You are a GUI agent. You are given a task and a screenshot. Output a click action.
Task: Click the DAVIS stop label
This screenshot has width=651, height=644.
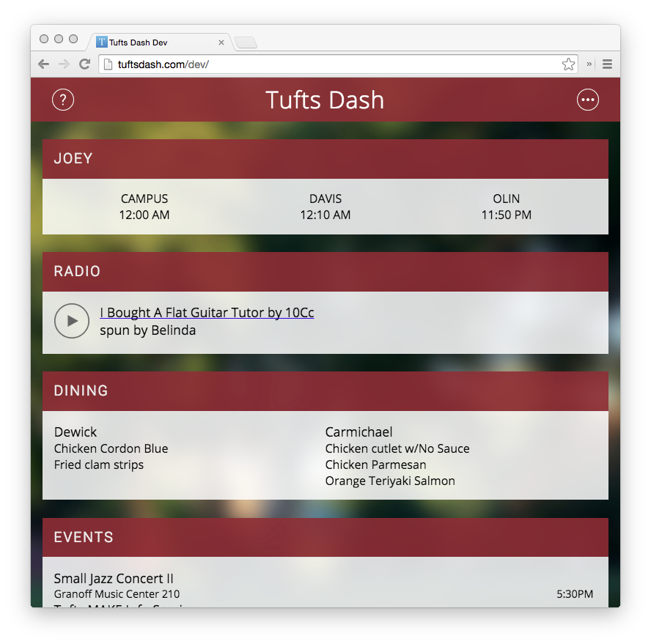point(325,199)
